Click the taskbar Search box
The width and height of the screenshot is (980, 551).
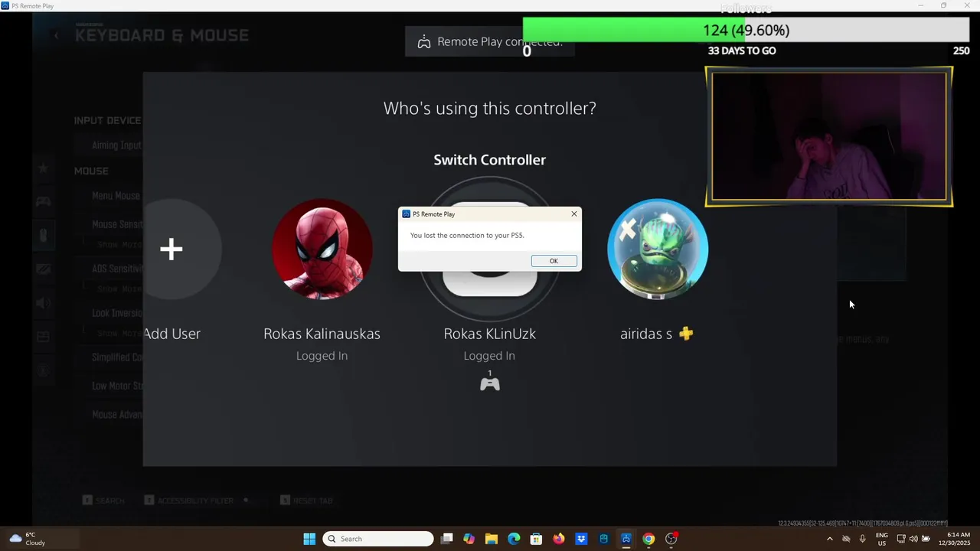tap(378, 539)
